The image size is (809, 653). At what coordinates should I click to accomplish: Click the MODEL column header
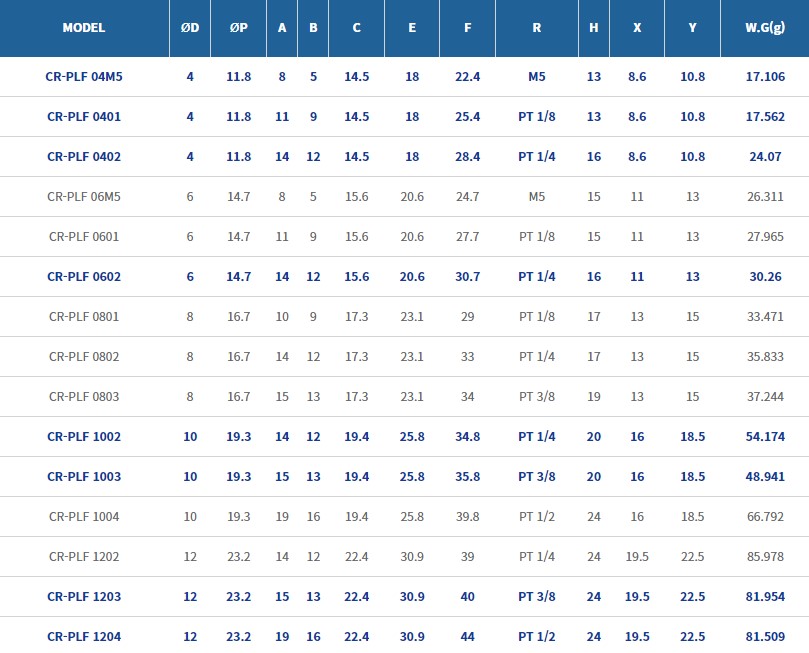(x=84, y=28)
